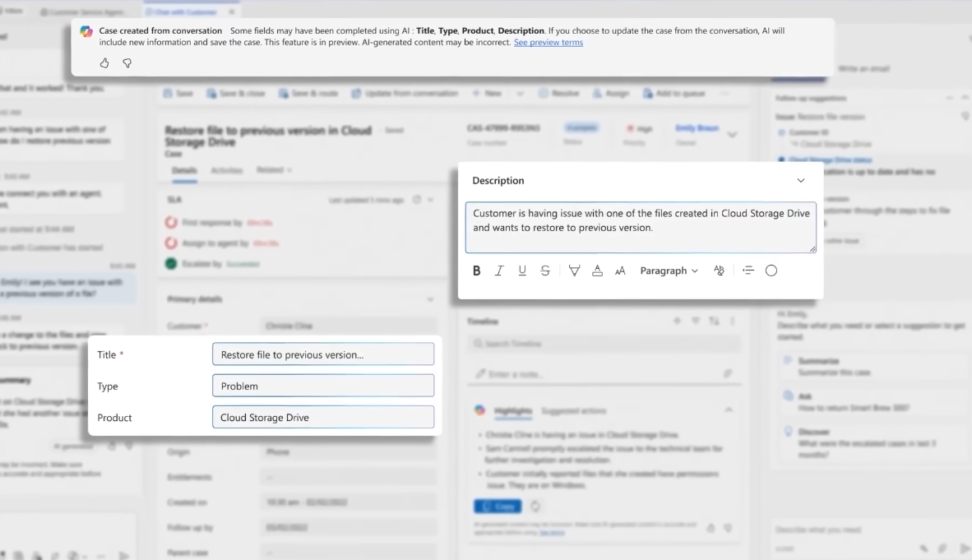This screenshot has width=972, height=560.
Task: Expand the case header chevron beside owner
Action: tap(732, 135)
